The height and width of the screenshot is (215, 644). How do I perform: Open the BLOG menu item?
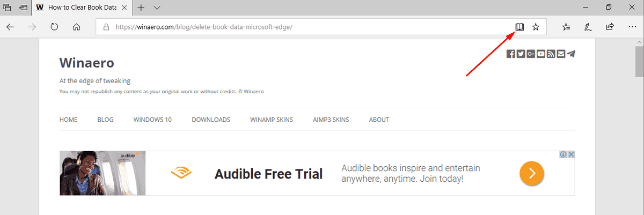105,120
